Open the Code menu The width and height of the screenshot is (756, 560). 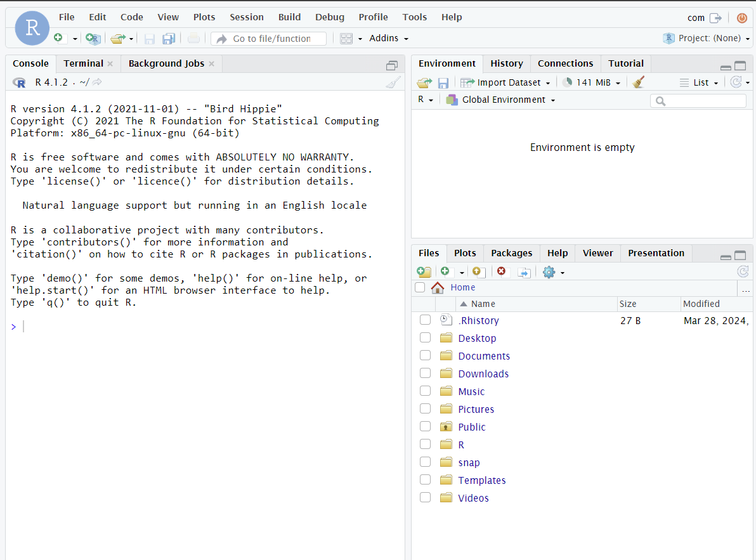[x=132, y=17]
